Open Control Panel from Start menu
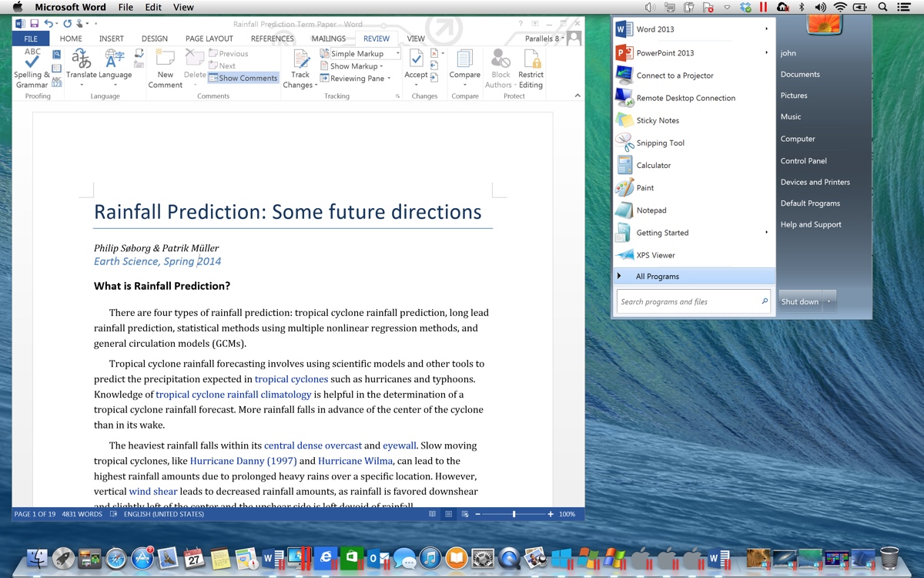924x578 pixels. (804, 161)
